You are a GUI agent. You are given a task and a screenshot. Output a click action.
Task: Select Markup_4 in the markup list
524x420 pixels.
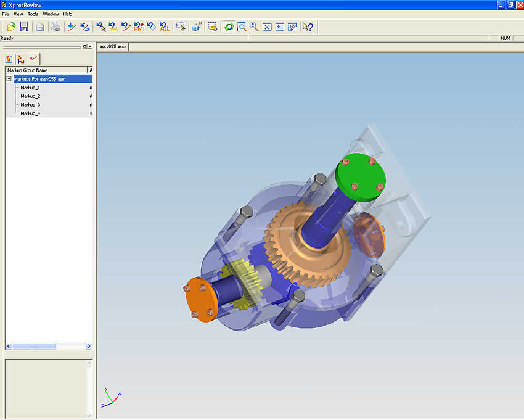pos(30,113)
